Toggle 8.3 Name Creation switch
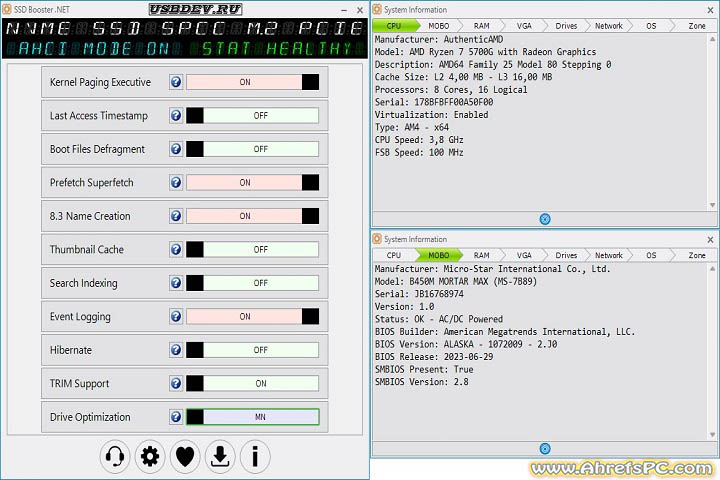 tap(253, 216)
